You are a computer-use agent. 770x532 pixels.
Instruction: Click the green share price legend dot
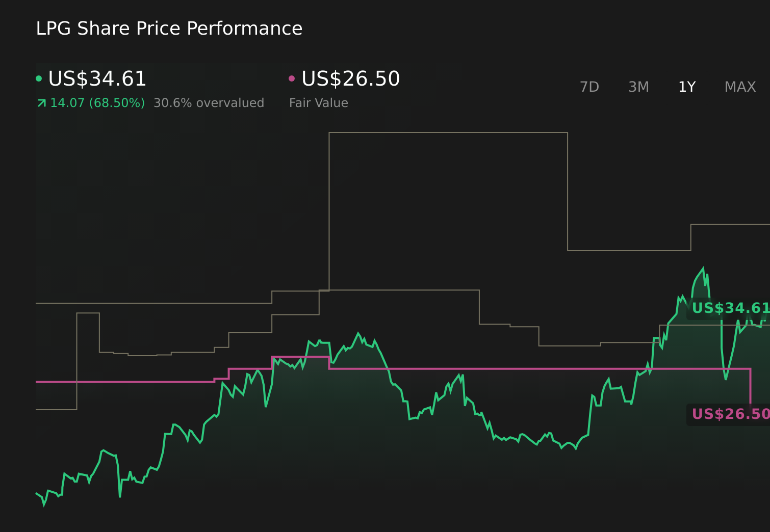pyautogui.click(x=39, y=77)
